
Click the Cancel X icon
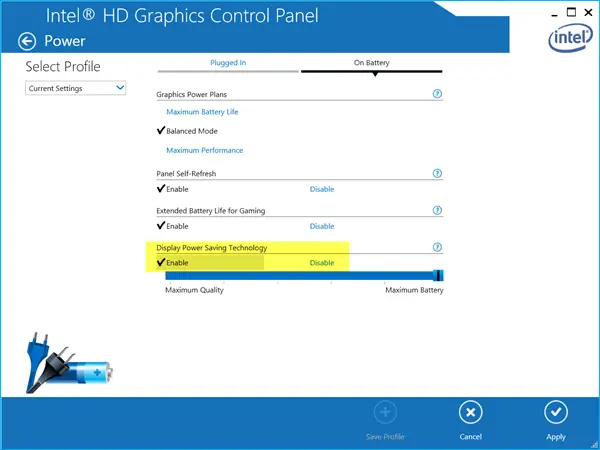(471, 412)
